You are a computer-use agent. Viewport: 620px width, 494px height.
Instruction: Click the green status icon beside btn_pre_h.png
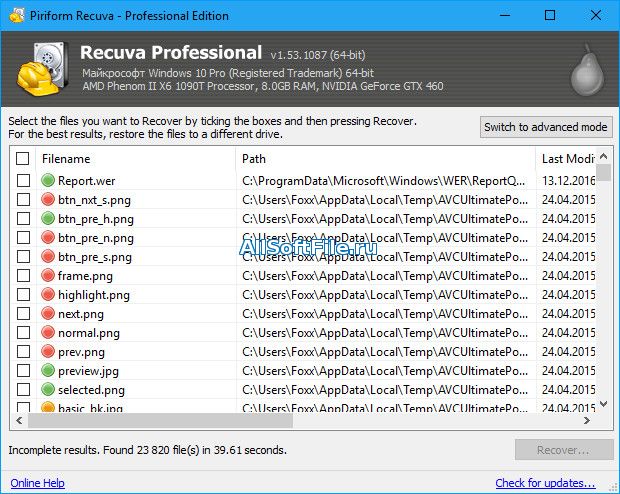click(x=48, y=218)
